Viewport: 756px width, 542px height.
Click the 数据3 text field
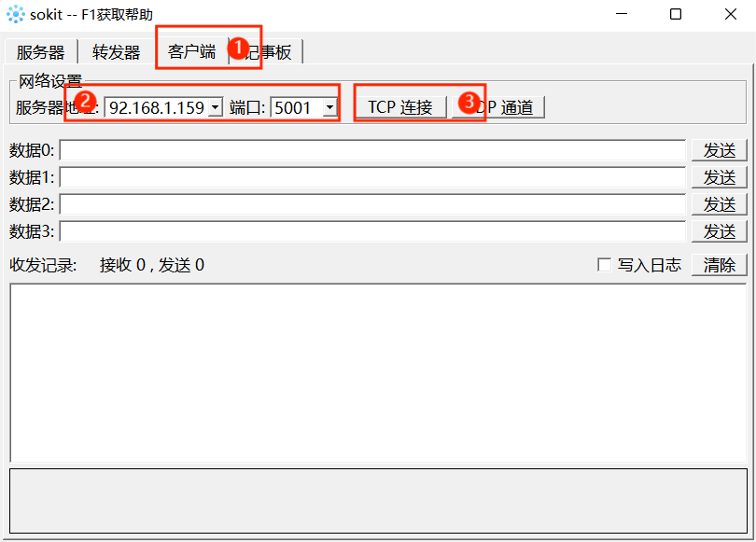[372, 231]
